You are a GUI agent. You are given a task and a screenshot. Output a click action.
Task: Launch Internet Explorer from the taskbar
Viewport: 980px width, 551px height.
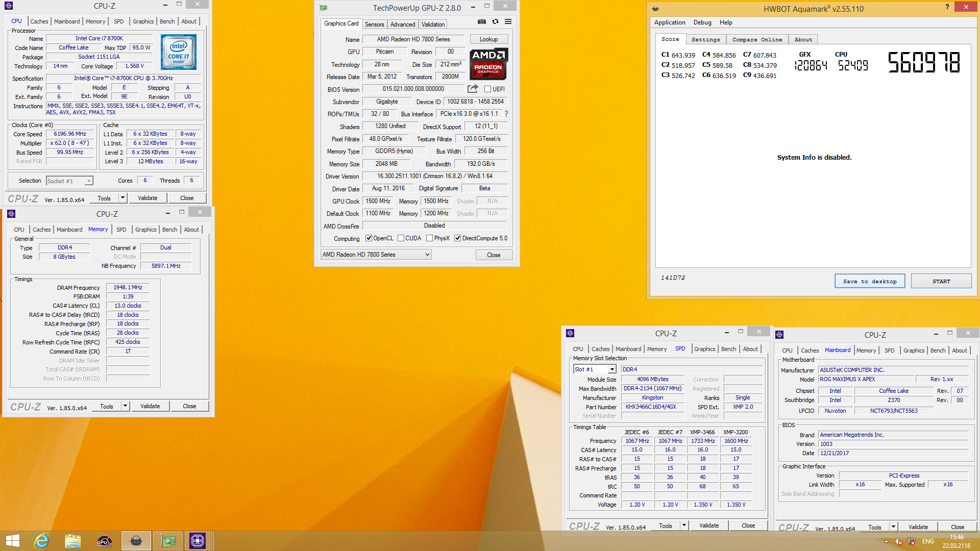(x=42, y=541)
